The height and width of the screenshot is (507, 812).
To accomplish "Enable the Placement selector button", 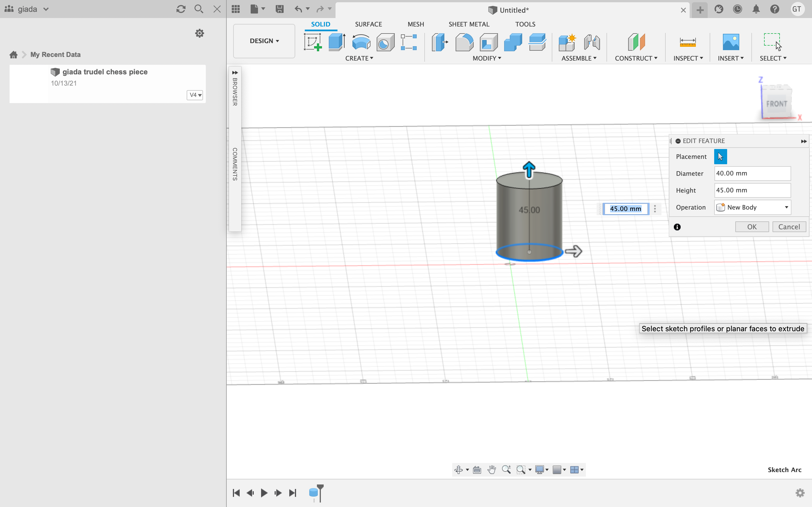I will 720,157.
